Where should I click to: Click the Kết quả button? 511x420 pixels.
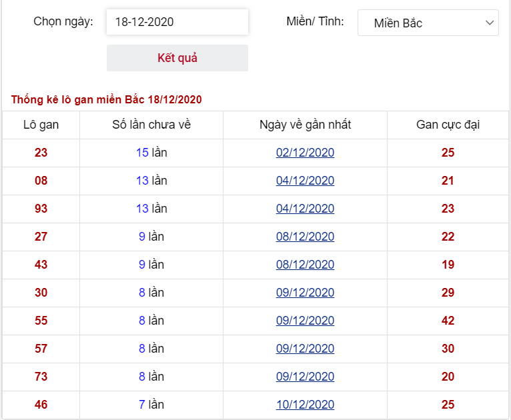pos(177,58)
